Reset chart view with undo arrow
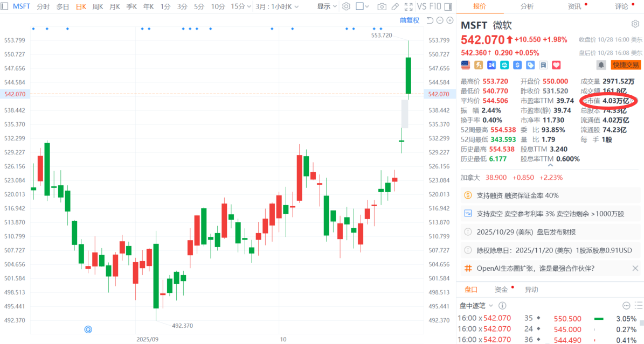Image resolution: width=644 pixels, height=344 pixels. click(x=430, y=20)
